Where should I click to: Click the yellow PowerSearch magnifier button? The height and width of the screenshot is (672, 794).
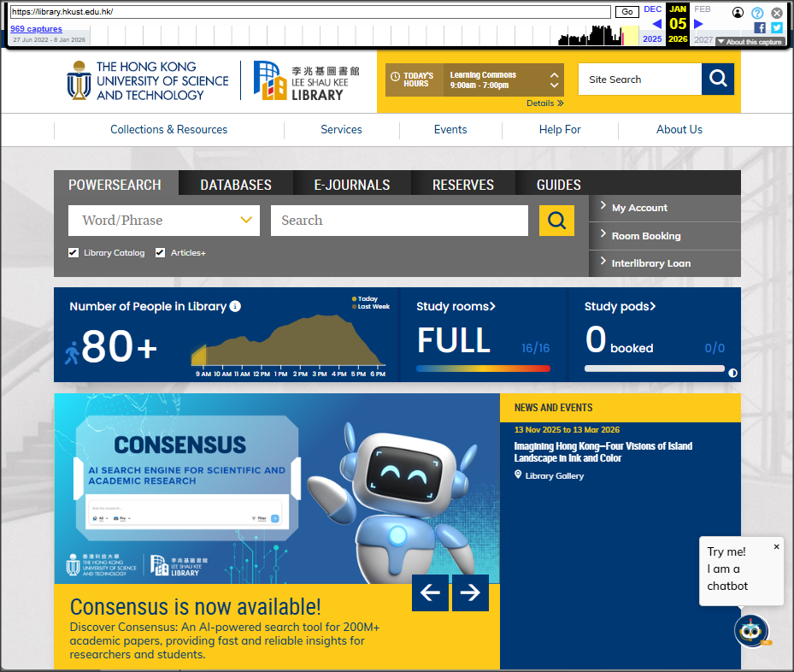[x=556, y=221]
